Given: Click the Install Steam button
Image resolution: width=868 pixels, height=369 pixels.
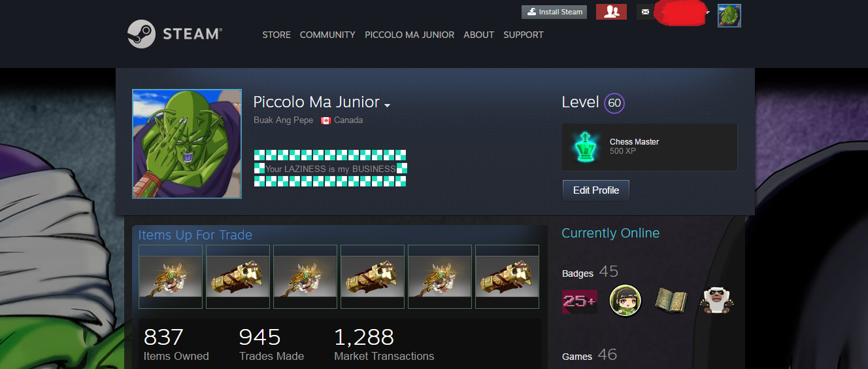Looking at the screenshot, I should pos(554,12).
